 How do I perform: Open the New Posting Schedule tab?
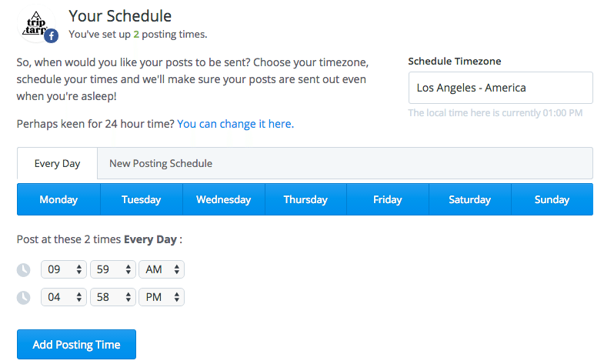coord(161,163)
